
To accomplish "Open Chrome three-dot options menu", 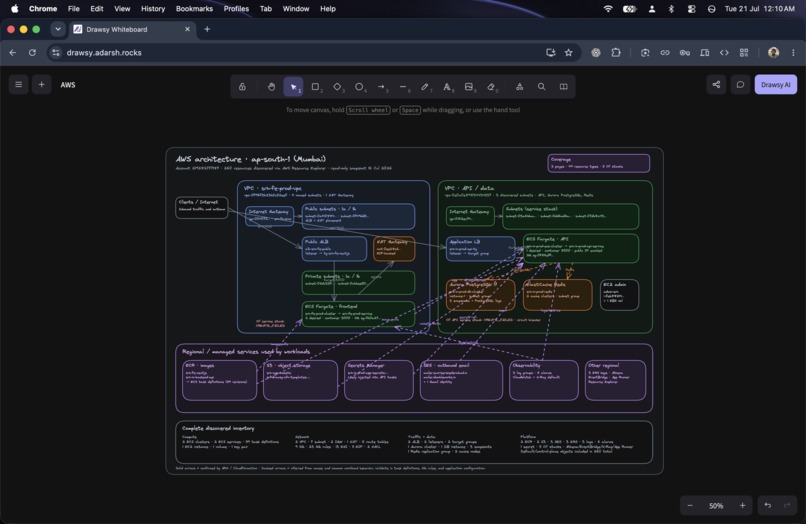I will 793,52.
